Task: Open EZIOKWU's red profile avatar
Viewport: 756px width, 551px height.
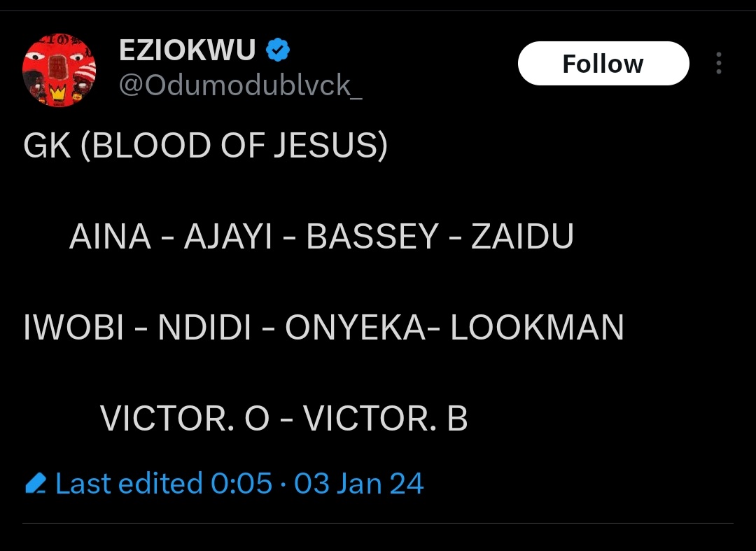Action: (59, 71)
